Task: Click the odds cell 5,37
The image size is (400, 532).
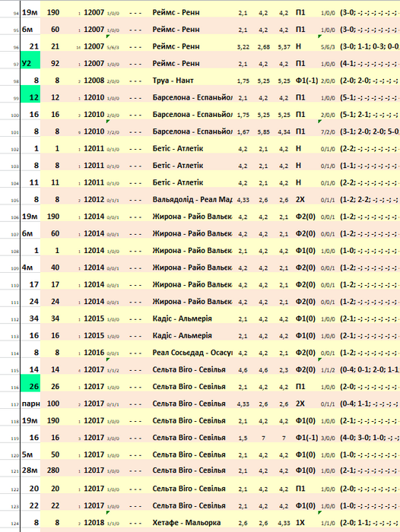Action: tap(284, 47)
